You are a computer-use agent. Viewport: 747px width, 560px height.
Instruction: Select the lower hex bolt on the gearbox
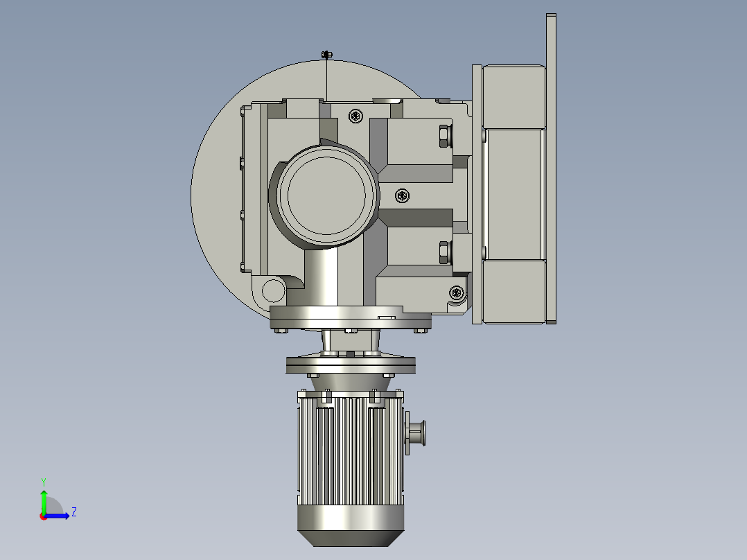(x=444, y=252)
